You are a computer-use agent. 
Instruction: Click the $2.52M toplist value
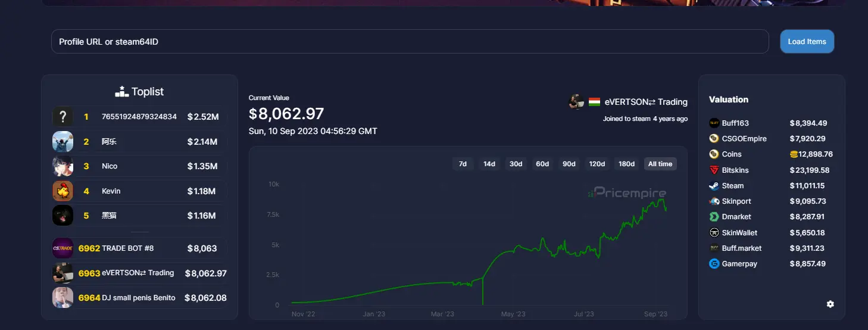202,117
